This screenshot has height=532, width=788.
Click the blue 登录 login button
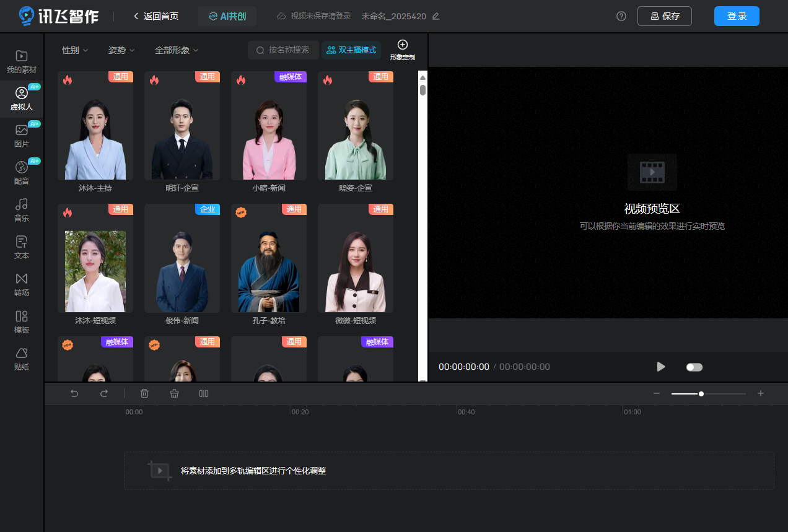click(737, 16)
